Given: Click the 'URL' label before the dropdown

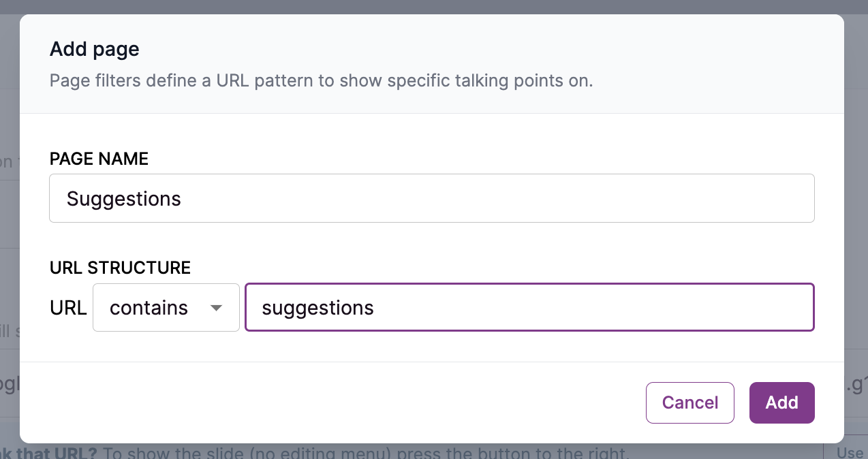Looking at the screenshot, I should pos(68,308).
